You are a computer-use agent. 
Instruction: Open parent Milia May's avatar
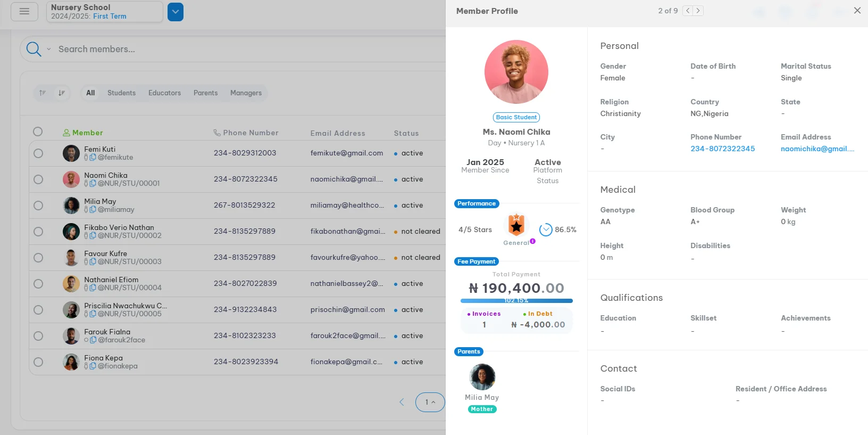pos(482,377)
